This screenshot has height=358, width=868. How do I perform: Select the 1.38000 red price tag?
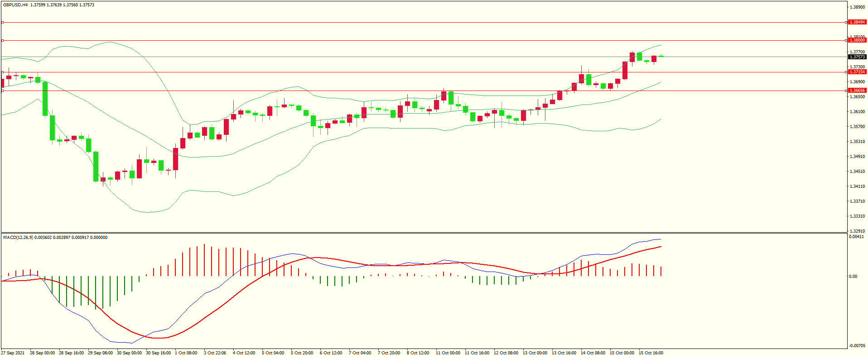[x=857, y=40]
